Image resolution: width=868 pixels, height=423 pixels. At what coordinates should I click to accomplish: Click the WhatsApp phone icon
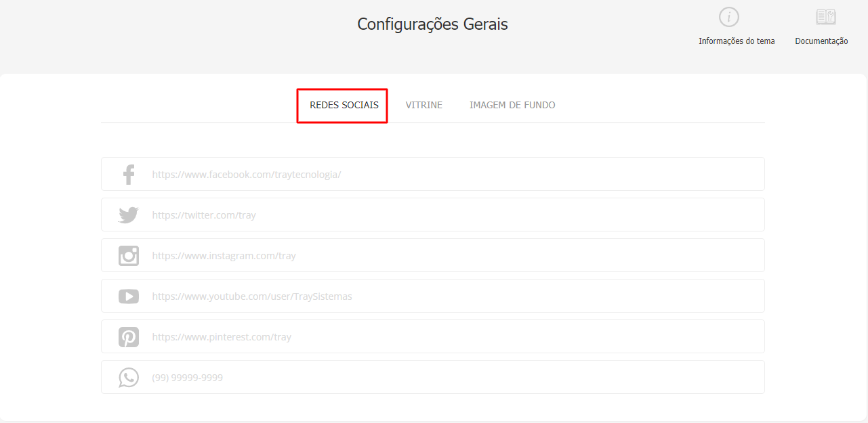(x=129, y=378)
